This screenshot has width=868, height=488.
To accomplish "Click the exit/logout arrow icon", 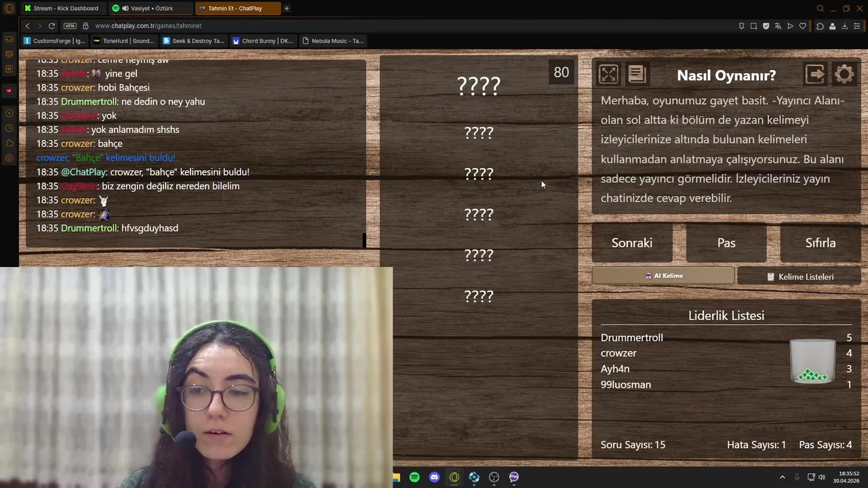I will pyautogui.click(x=815, y=74).
